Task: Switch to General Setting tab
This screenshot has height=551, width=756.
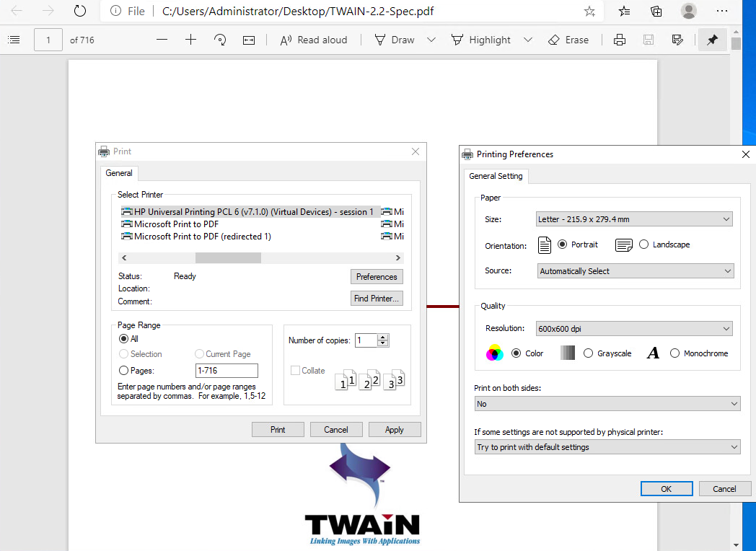Action: tap(496, 176)
